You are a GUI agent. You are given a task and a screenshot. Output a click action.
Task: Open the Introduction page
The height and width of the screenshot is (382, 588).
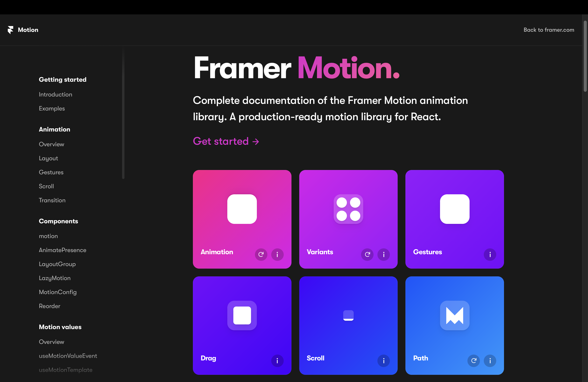click(x=55, y=94)
